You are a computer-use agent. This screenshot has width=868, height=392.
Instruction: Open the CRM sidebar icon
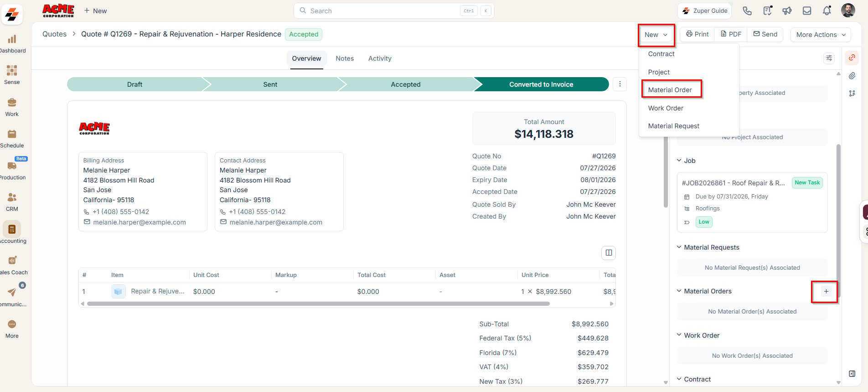click(12, 197)
